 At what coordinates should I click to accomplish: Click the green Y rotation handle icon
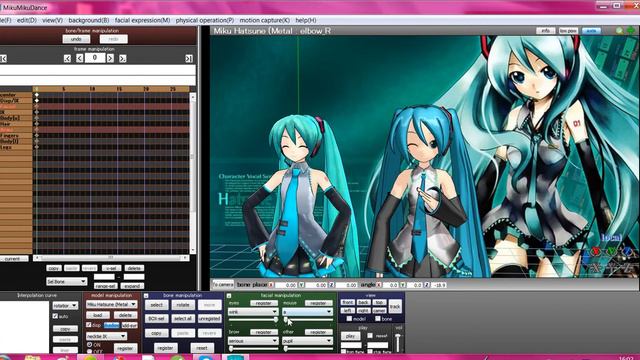(x=611, y=252)
